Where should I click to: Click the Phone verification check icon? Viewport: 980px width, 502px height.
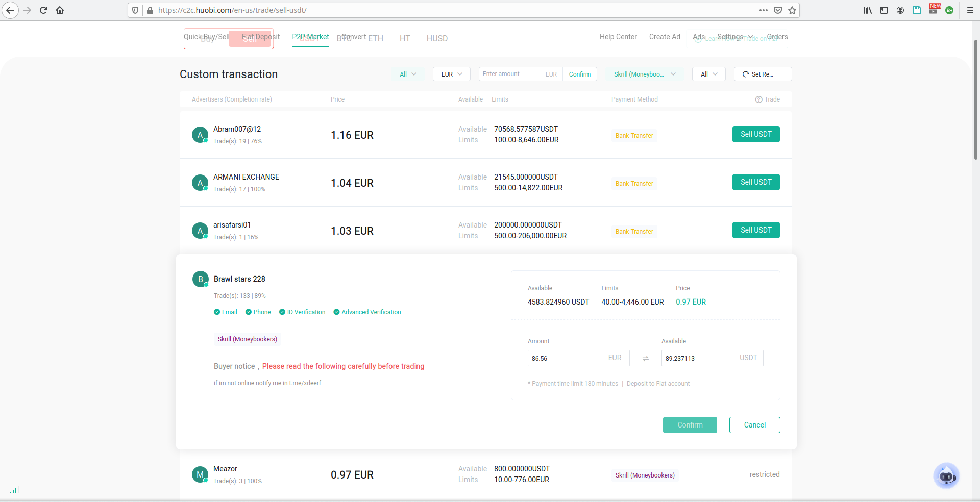[x=249, y=312]
